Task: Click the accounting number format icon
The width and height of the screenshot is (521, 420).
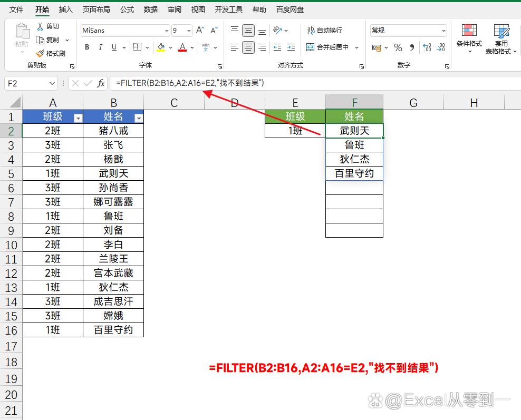Action: pyautogui.click(x=377, y=48)
